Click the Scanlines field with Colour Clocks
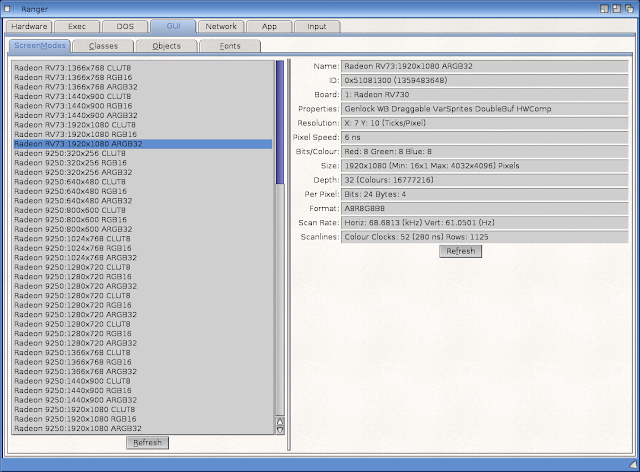 [484, 237]
